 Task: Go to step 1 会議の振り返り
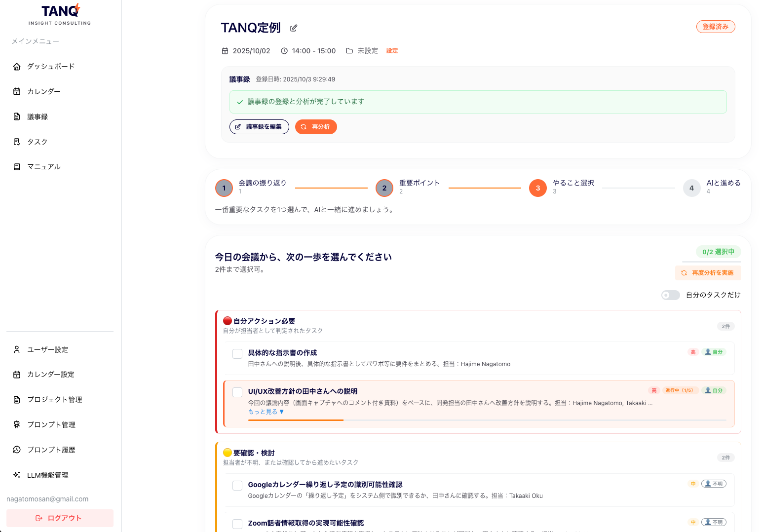tap(224, 188)
